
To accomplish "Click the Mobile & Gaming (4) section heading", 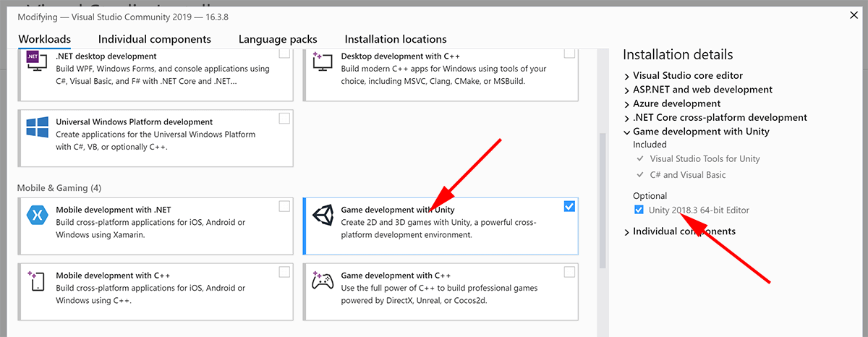I will coord(59,187).
